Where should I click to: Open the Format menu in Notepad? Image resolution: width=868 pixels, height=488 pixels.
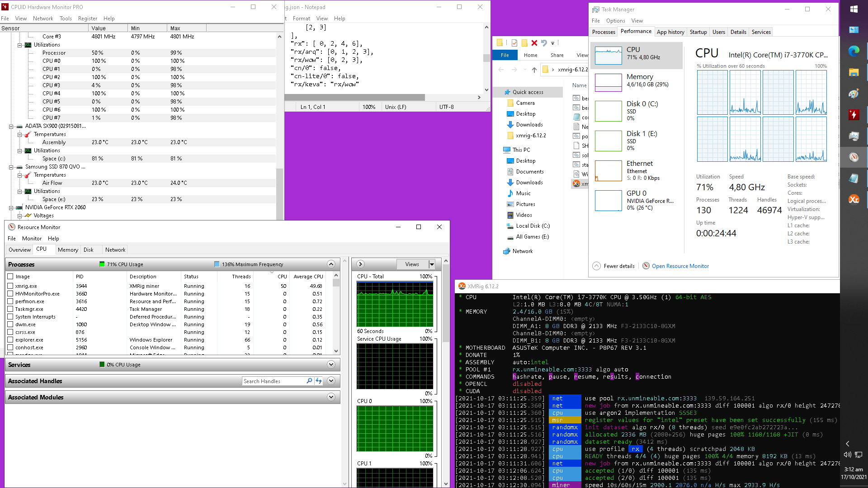click(301, 19)
